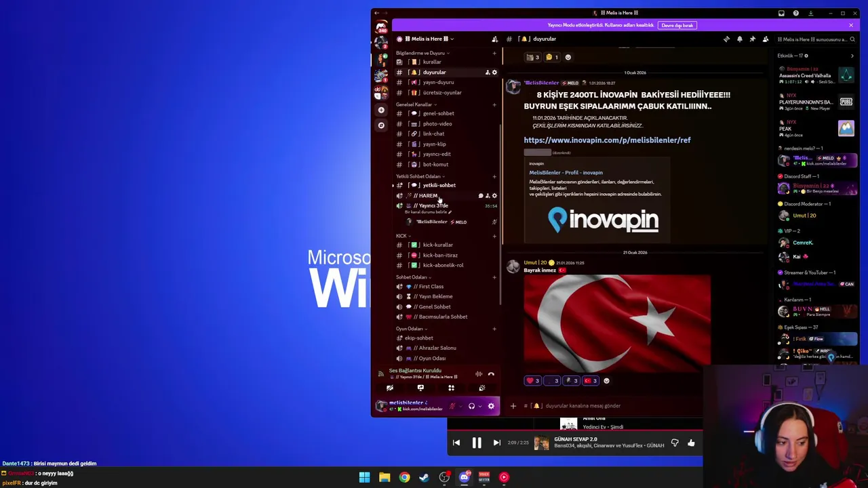Image resolution: width=868 pixels, height=488 pixels.
Task: Toggle the second reaction with count 1
Action: tap(552, 57)
